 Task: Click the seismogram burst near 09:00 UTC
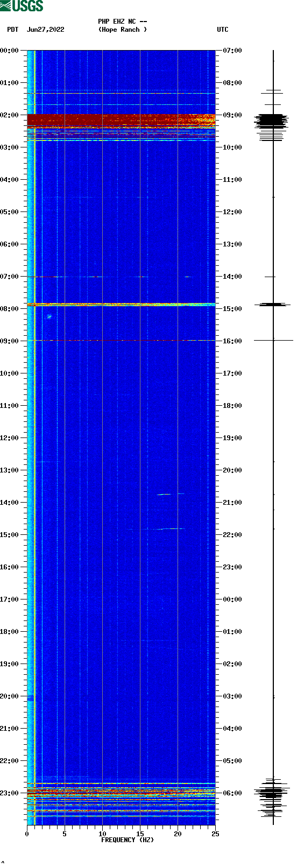tap(272, 121)
